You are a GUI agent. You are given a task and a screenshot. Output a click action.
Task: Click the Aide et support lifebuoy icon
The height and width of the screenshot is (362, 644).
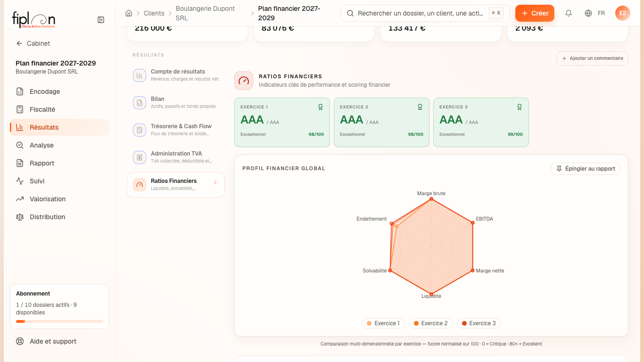click(x=20, y=341)
